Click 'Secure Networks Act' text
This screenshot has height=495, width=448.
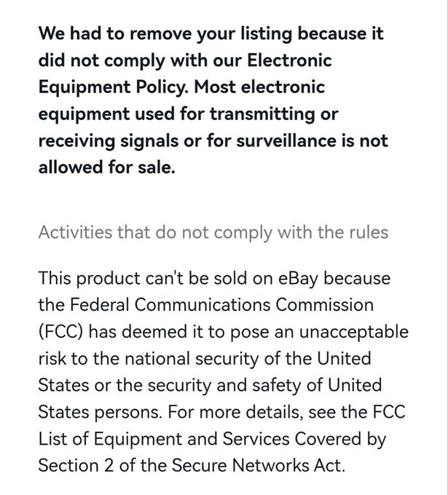click(256, 466)
